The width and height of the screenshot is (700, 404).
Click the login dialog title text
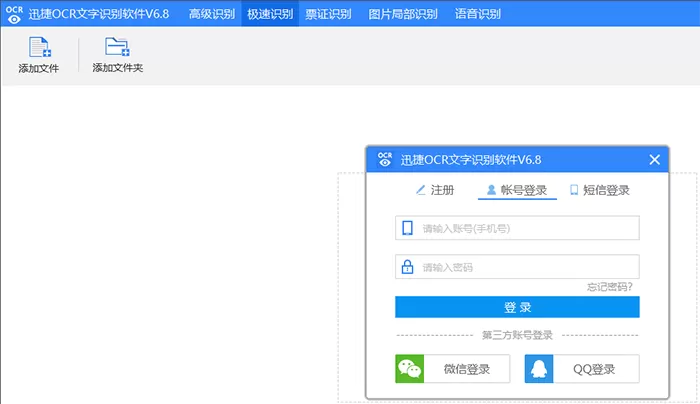471,160
